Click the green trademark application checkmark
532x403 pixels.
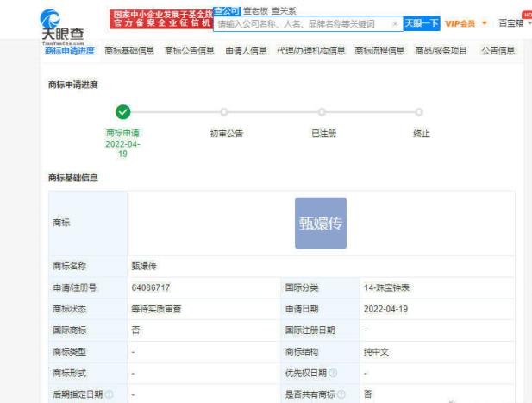pyautogui.click(x=122, y=111)
